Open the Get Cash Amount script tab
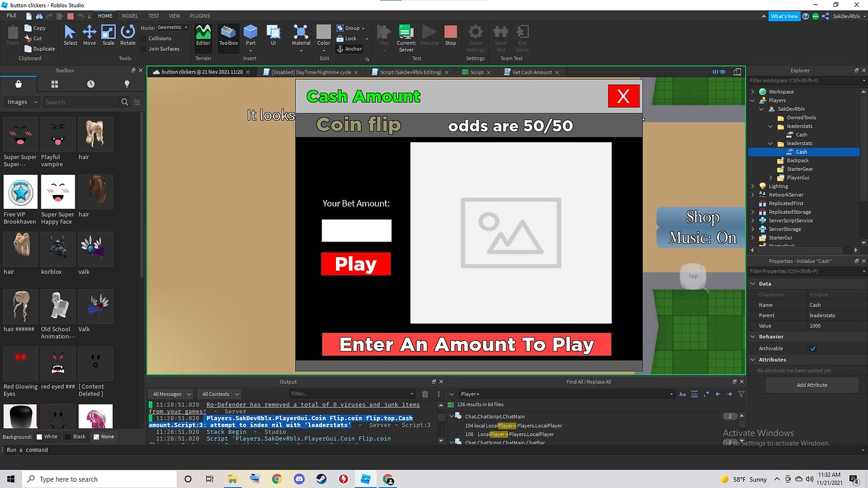The width and height of the screenshot is (868, 488). [x=531, y=72]
